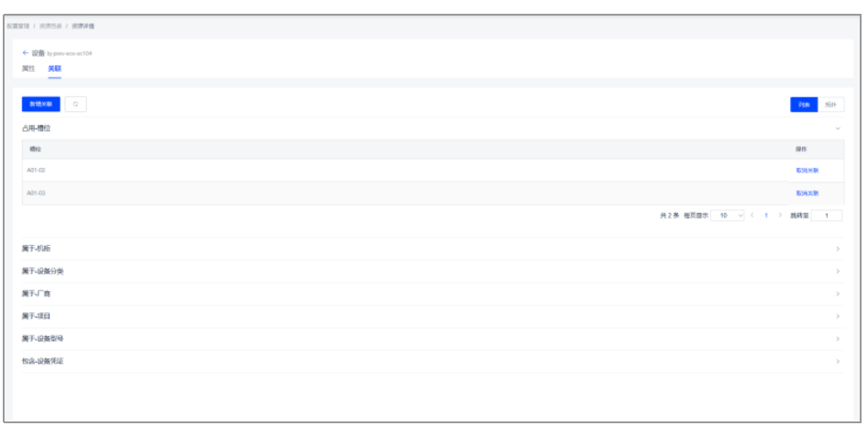
Task: Click the jump-to-page input field
Action: (827, 216)
